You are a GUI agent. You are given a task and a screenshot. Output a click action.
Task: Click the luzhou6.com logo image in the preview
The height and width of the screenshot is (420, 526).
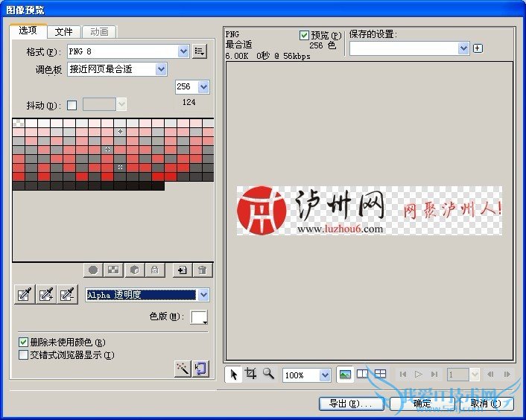tap(370, 211)
